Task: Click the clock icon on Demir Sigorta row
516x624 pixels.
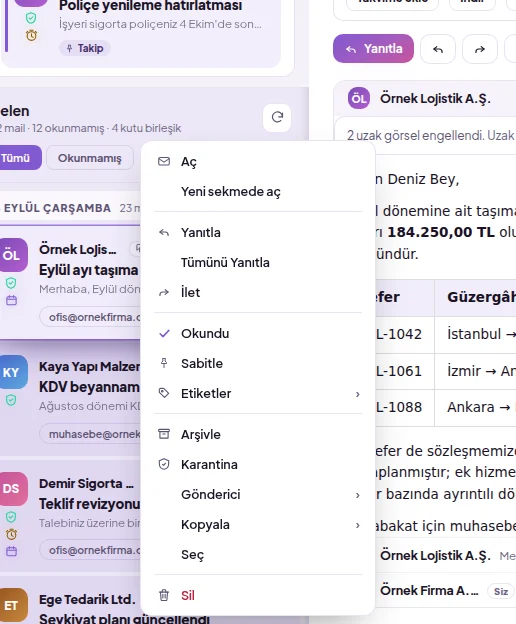Action: pos(12,534)
